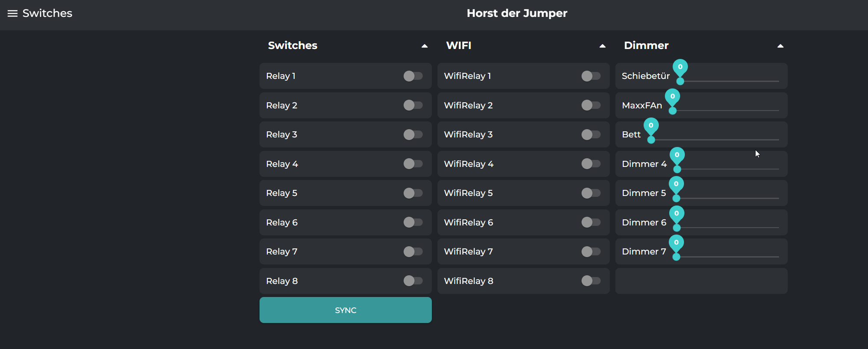Toggle WifiRelay 2 switch
868x349 pixels.
click(591, 105)
